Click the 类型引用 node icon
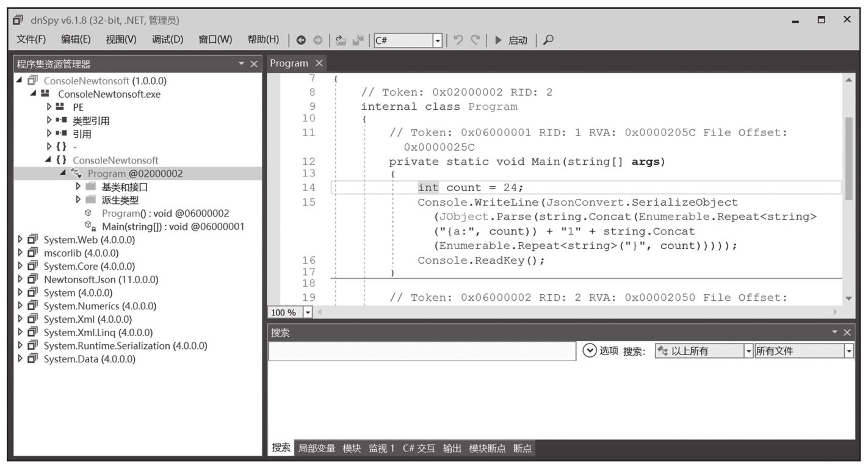 pyautogui.click(x=60, y=120)
